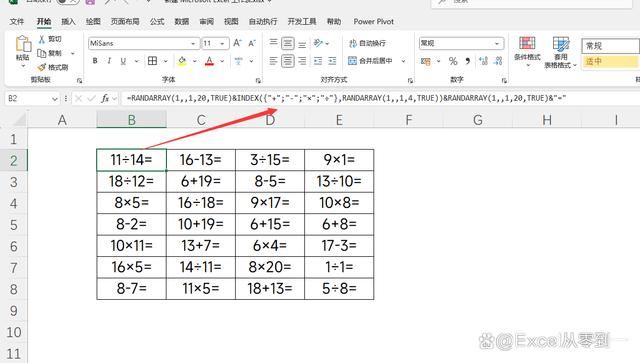Apply cell borders icon
Viewport: 640px width, 363px height.
[x=152, y=61]
